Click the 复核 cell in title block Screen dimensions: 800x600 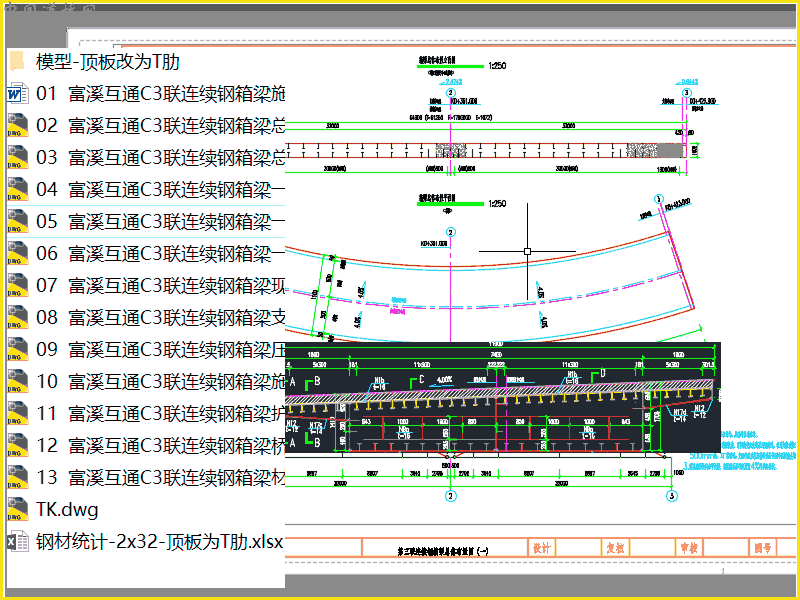[x=616, y=548]
